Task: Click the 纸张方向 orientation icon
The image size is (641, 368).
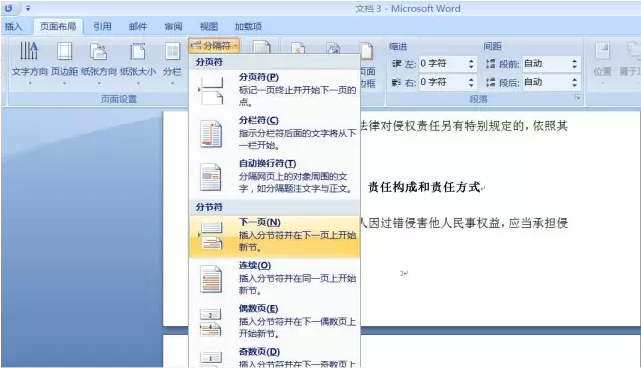Action: click(99, 52)
